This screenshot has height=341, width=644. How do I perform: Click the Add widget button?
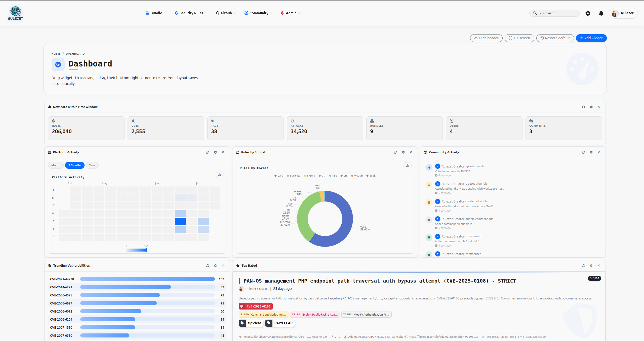tap(591, 38)
